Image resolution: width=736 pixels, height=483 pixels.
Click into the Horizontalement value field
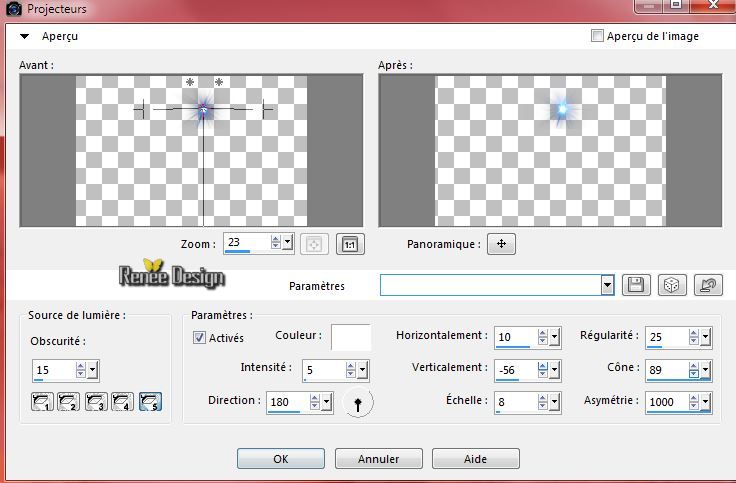coord(516,337)
